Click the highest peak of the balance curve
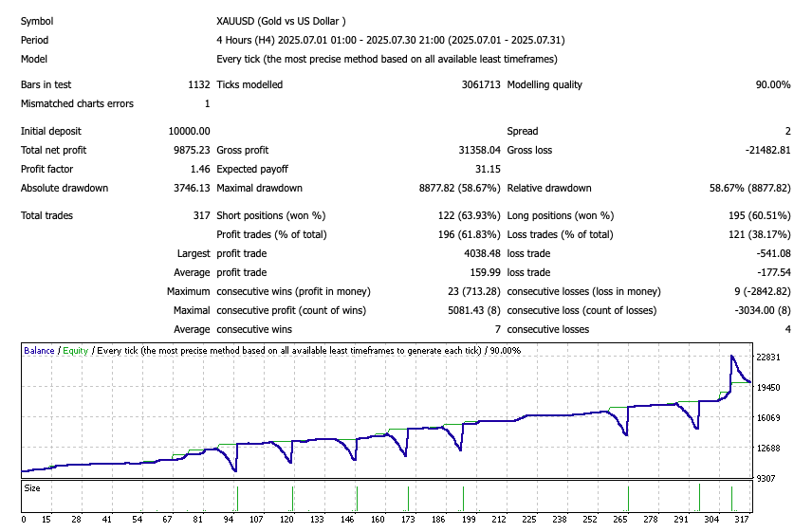812x532 pixels. click(731, 357)
